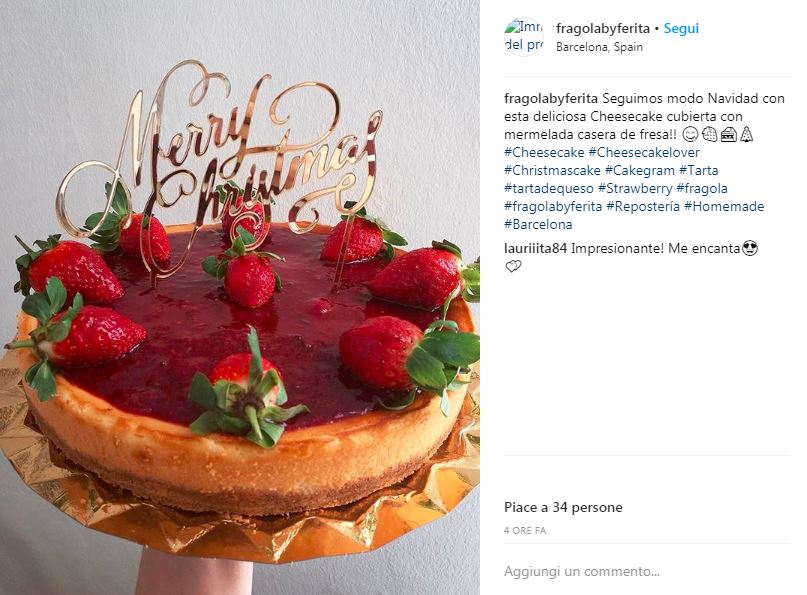Open the #tartadequeso hashtag
The height and width of the screenshot is (595, 807).
click(549, 188)
